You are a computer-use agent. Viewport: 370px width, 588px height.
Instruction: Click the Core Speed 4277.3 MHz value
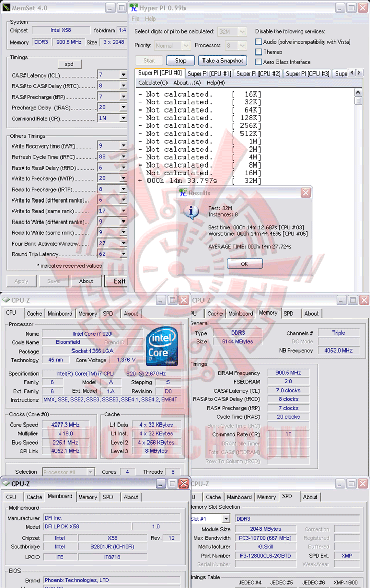pyautogui.click(x=65, y=425)
